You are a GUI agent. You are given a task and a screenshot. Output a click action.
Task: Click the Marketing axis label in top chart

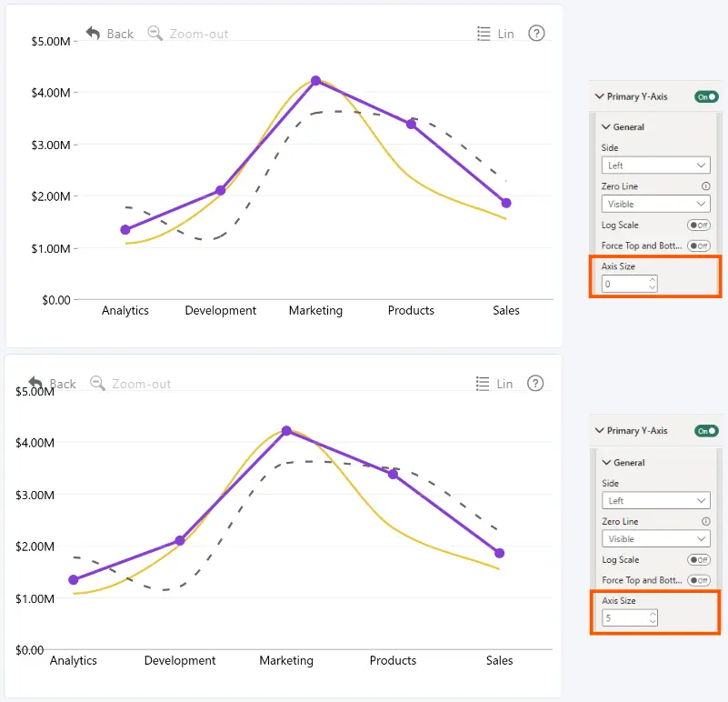click(315, 310)
